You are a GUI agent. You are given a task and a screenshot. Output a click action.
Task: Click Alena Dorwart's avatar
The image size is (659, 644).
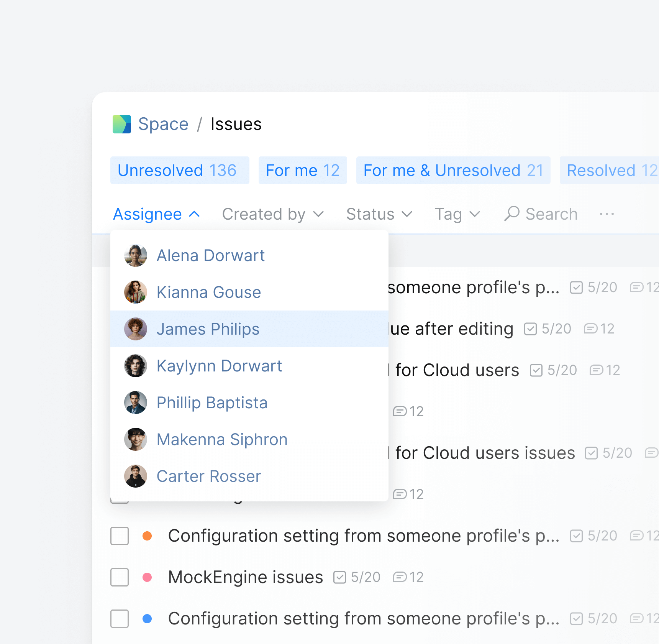[x=136, y=255]
